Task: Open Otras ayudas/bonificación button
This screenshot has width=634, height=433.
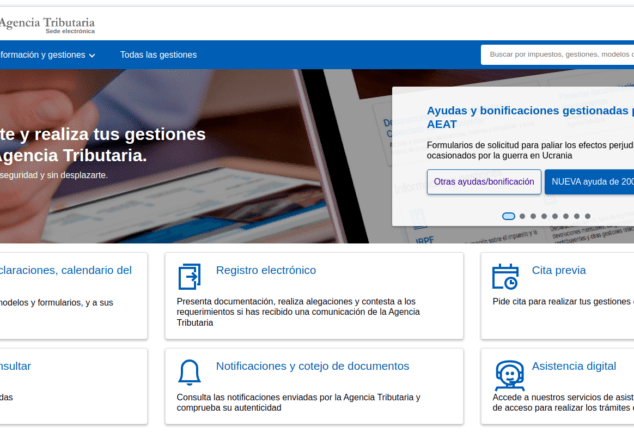Action: [484, 182]
